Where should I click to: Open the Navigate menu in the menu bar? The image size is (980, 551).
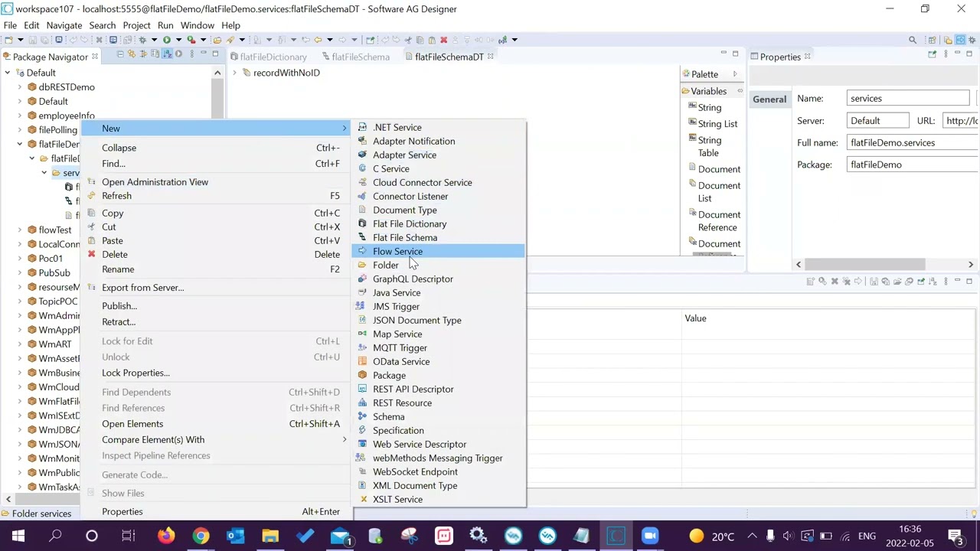pyautogui.click(x=64, y=25)
